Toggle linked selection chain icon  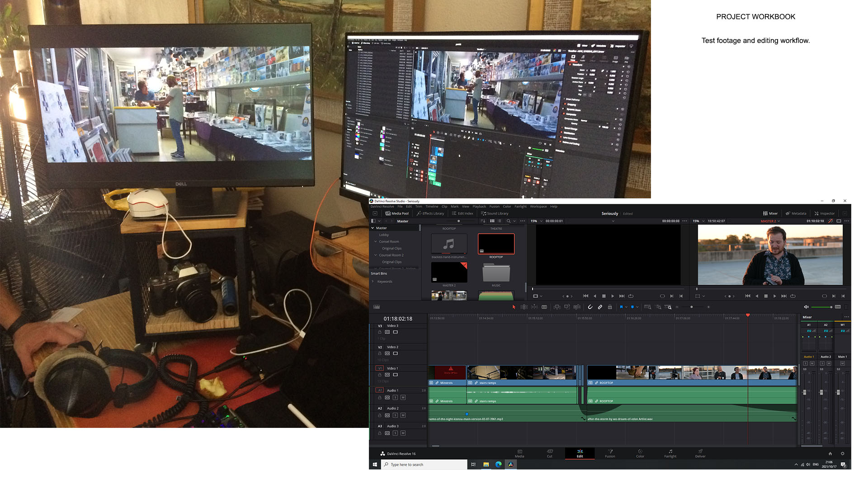point(600,307)
